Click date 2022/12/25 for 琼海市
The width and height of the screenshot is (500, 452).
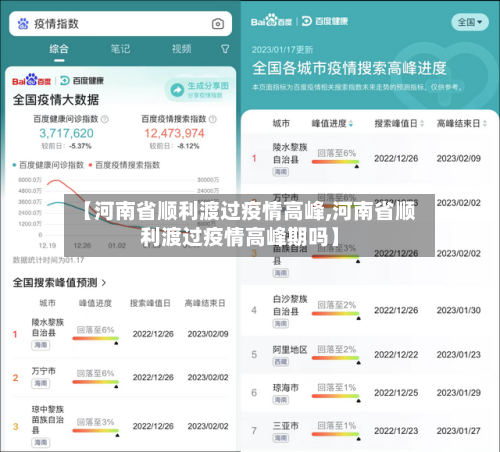pyautogui.click(x=396, y=393)
